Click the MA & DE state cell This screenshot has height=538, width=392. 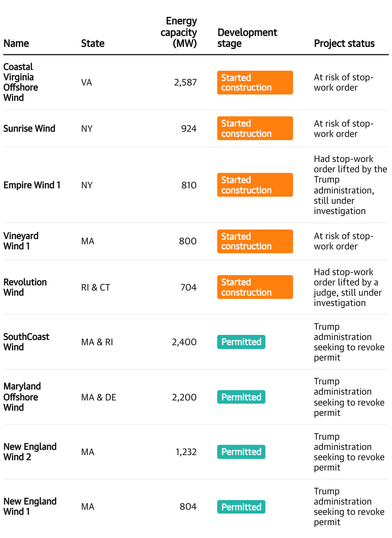[99, 397]
